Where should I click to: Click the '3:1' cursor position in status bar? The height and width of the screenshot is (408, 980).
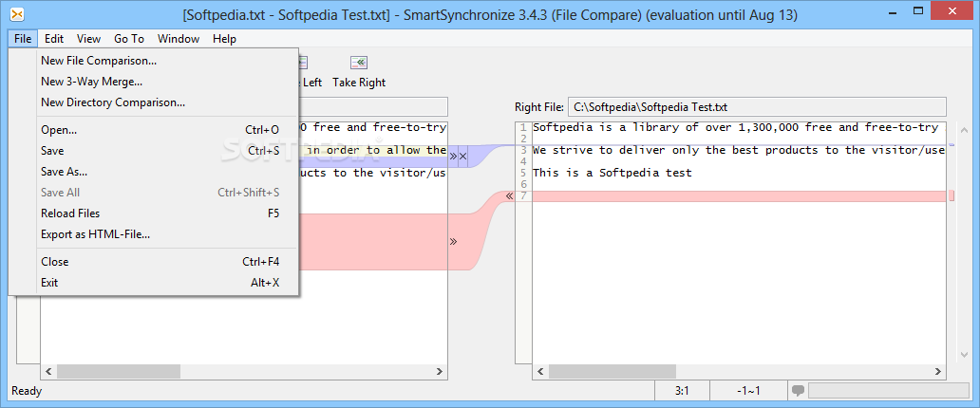point(681,391)
